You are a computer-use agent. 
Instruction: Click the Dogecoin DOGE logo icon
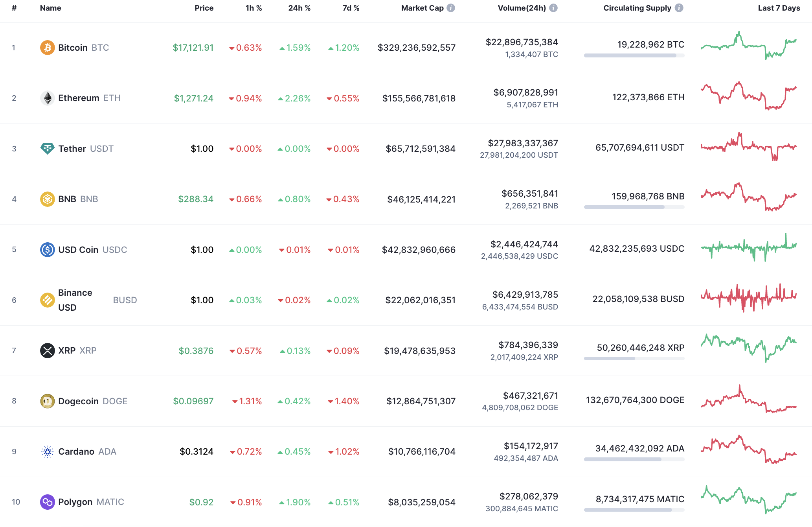(47, 401)
